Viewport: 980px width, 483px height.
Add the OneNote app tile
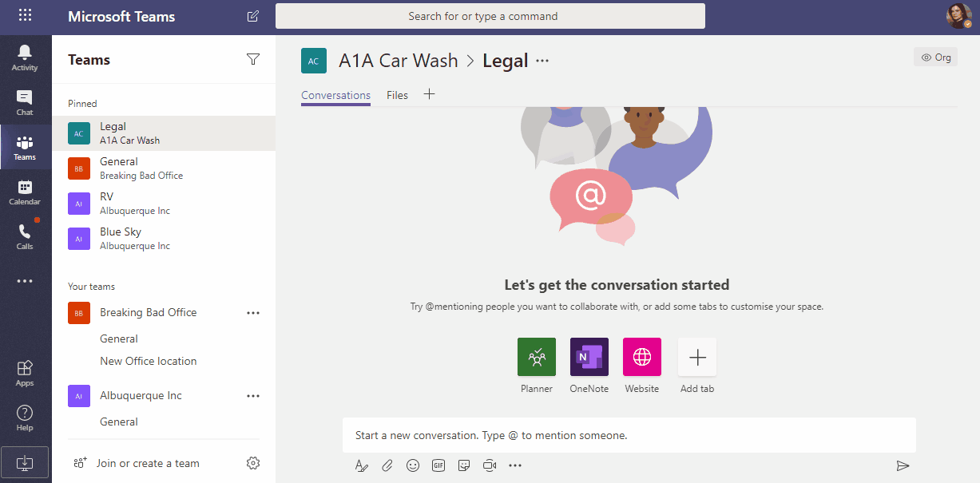coord(589,357)
